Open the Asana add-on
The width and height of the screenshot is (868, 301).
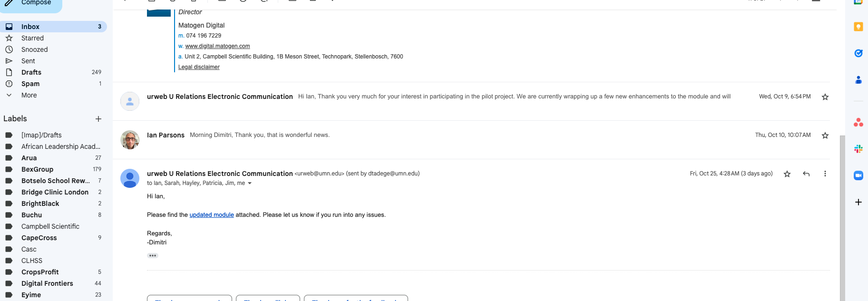(858, 123)
